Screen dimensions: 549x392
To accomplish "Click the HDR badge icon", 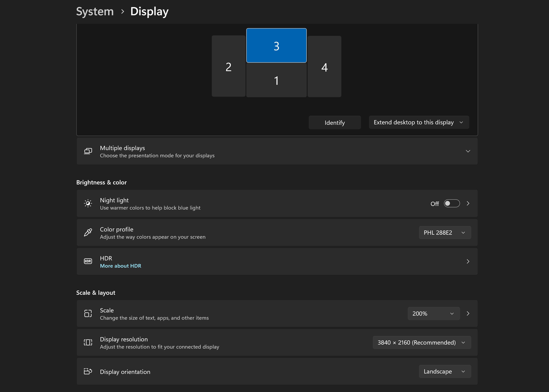I will click(x=88, y=261).
